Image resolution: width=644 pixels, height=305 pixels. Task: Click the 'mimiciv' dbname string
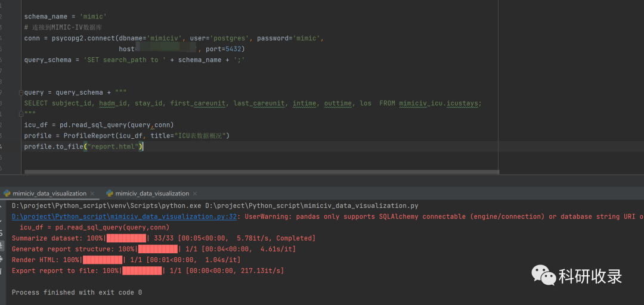165,38
